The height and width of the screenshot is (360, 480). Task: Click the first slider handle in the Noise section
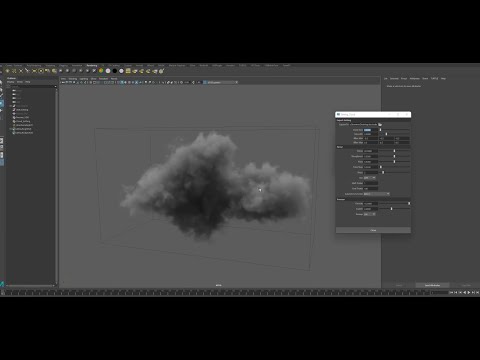394,151
